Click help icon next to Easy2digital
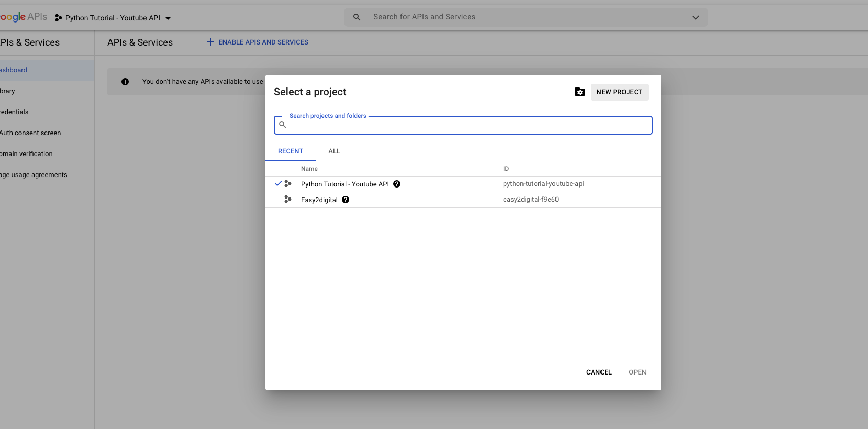Screen dimensions: 868x429 pos(346,200)
